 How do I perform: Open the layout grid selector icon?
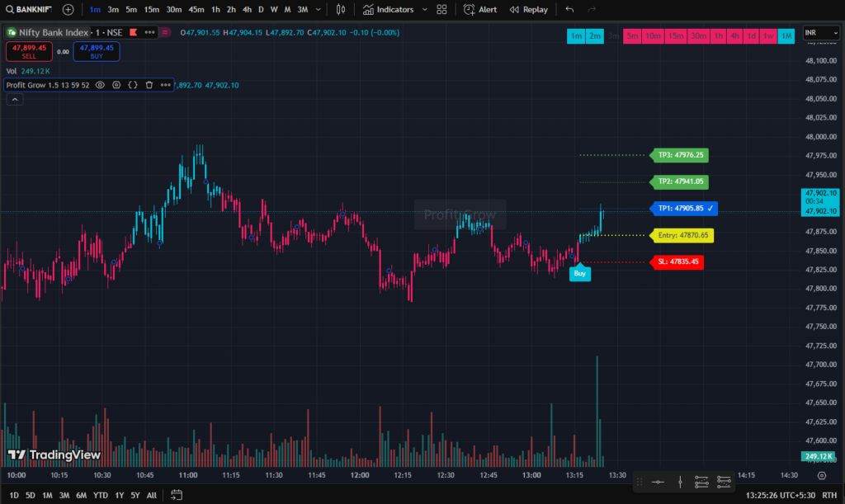[442, 9]
